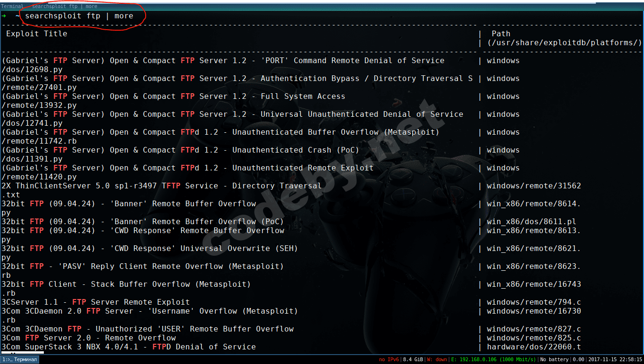Click the path 'win_x86/remote/8613.'
Image resolution: width=644 pixels, height=364 pixels.
pyautogui.click(x=534, y=231)
